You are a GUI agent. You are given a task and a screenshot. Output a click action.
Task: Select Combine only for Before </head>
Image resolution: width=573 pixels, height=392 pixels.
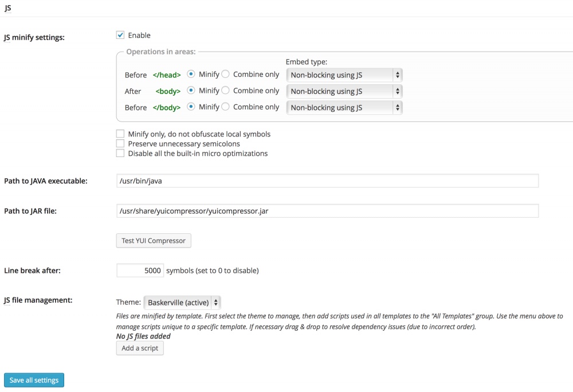tap(225, 75)
